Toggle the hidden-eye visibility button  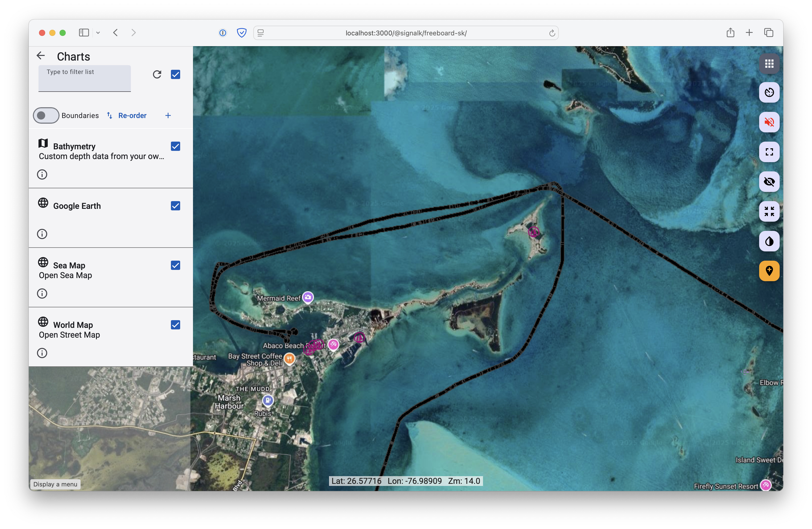pos(769,182)
